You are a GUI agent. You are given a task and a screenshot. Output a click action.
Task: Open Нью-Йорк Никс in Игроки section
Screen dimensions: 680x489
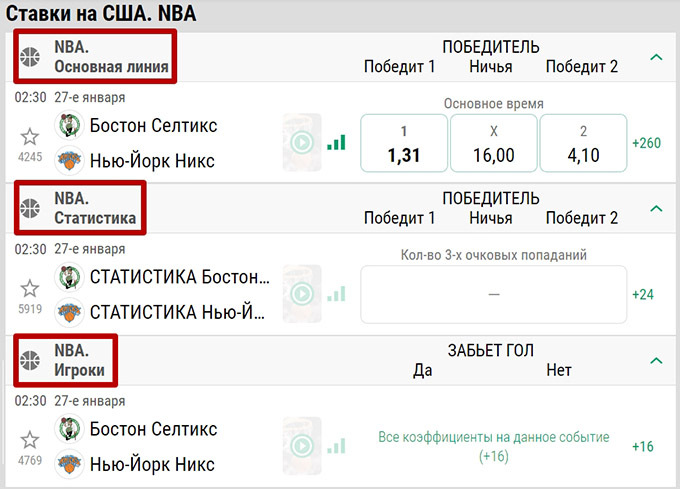(152, 464)
